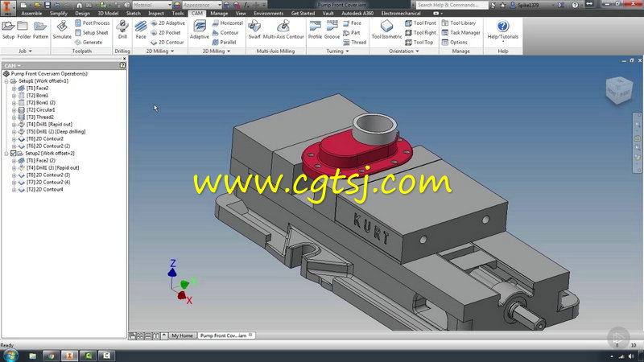Select turning Thread operation
This screenshot has height=362, width=644.
(x=354, y=42)
